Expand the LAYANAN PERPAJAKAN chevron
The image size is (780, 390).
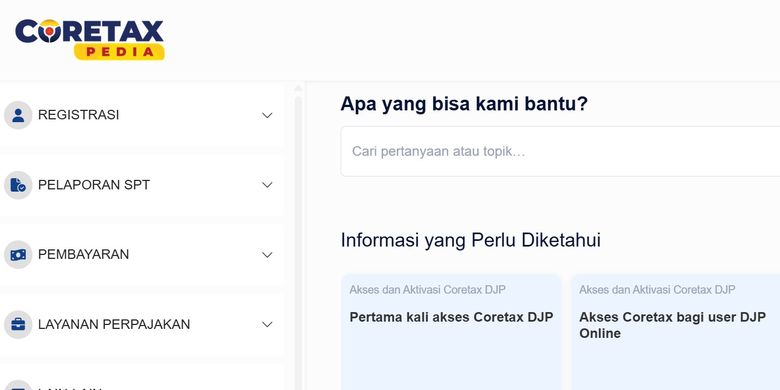tap(267, 324)
